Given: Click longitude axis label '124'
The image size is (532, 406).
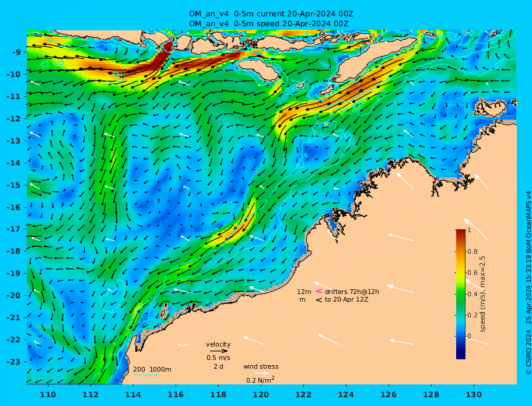Looking at the screenshot, I should pyautogui.click(x=346, y=394).
